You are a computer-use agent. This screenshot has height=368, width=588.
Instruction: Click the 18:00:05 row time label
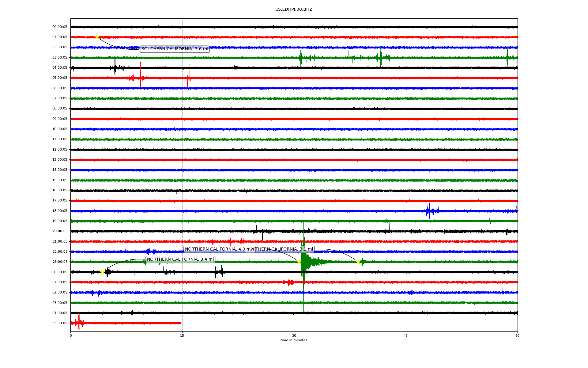(60, 211)
